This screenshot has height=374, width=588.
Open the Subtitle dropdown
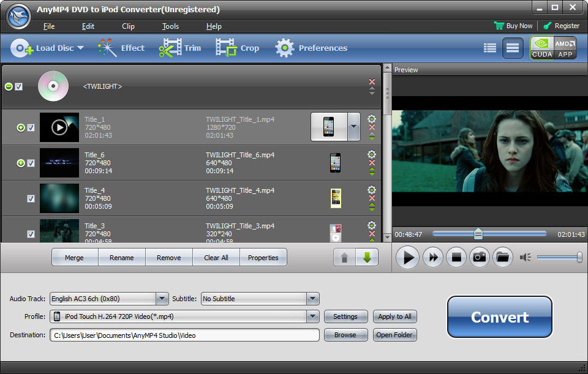click(x=313, y=299)
